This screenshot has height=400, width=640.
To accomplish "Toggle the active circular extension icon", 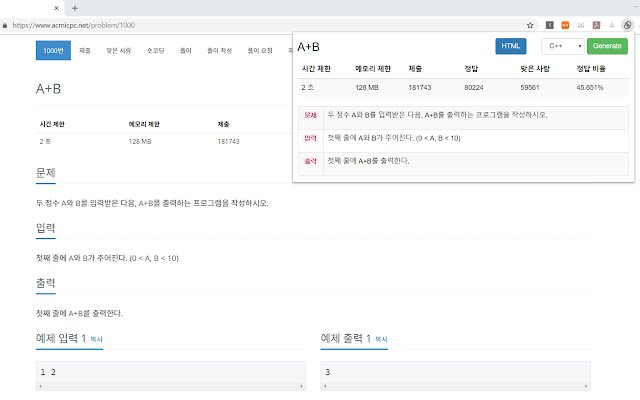I will click(x=627, y=25).
